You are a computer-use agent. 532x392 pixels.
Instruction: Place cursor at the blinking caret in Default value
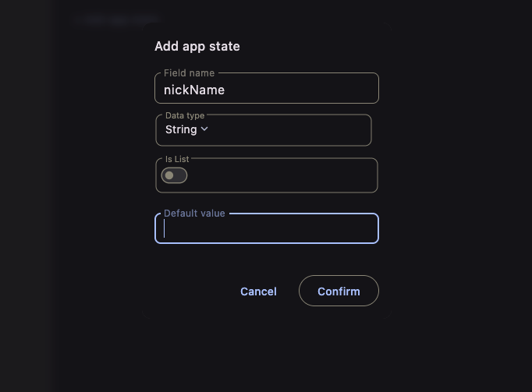[x=165, y=228]
